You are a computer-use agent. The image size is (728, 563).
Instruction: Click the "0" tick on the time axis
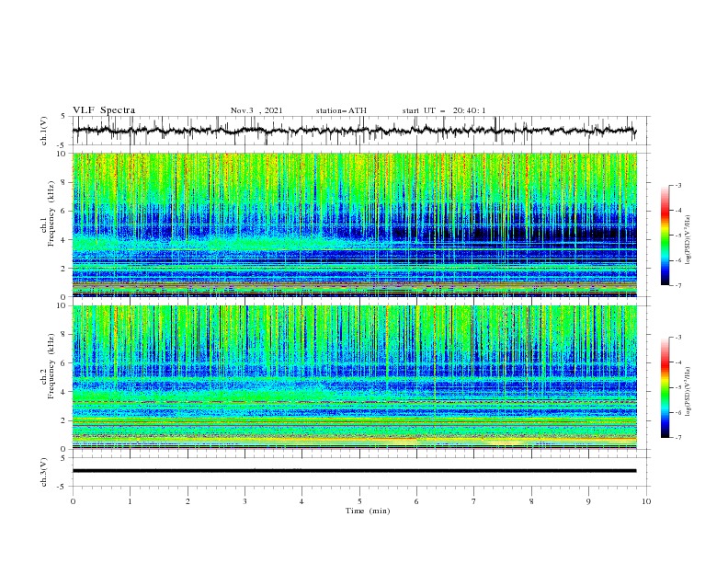73,501
